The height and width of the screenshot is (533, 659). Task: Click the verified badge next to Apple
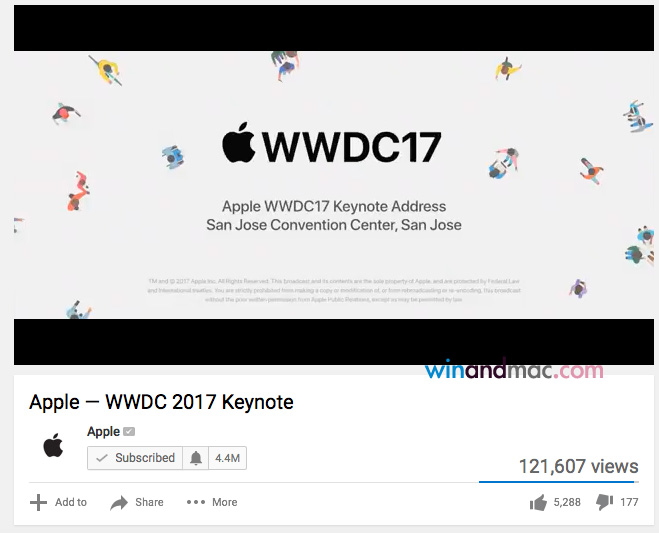pos(129,431)
